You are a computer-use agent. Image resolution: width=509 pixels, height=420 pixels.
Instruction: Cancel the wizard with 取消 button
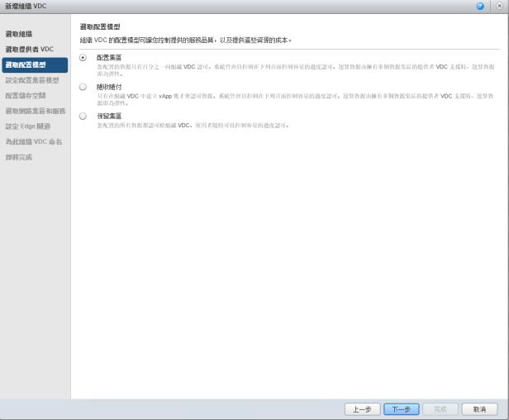point(479,409)
